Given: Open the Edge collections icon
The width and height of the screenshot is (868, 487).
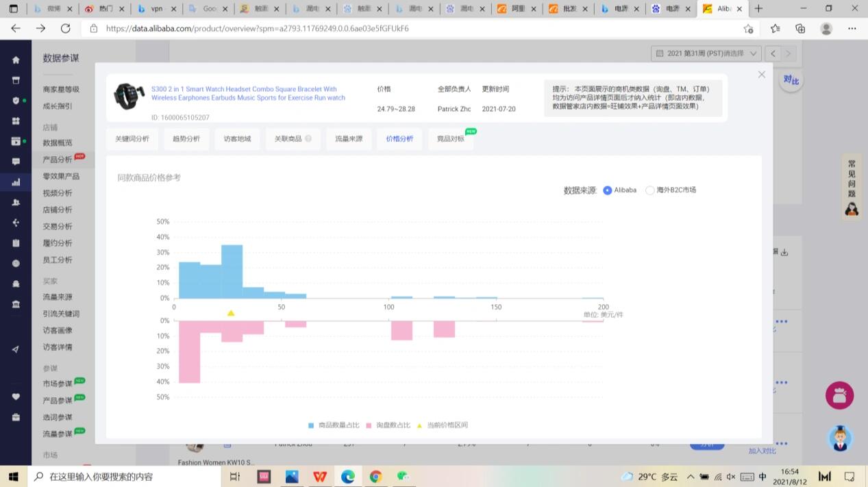Looking at the screenshot, I should coord(800,28).
